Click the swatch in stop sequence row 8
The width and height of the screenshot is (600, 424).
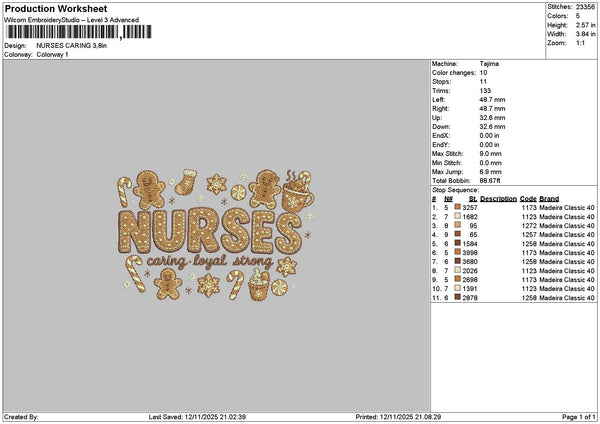[x=457, y=270]
